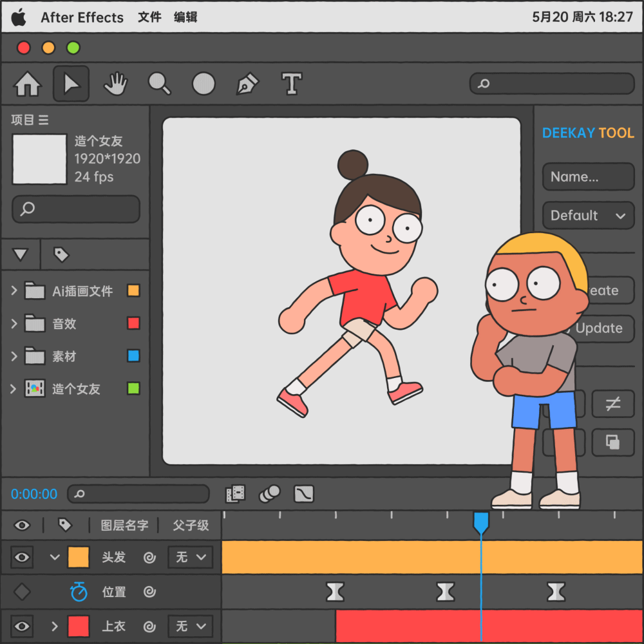The height and width of the screenshot is (644, 644).
Task: Select the Pen tool
Action: click(248, 84)
